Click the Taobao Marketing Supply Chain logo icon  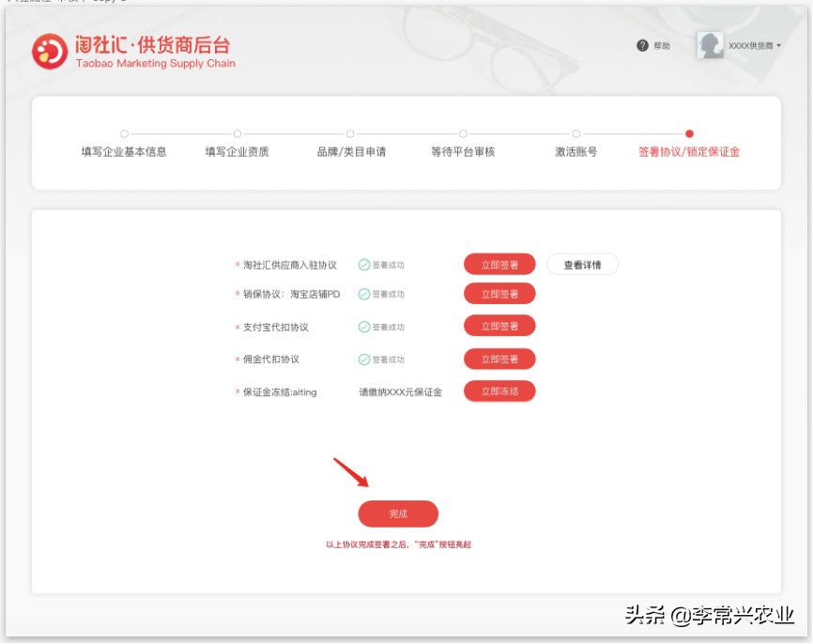pos(50,52)
